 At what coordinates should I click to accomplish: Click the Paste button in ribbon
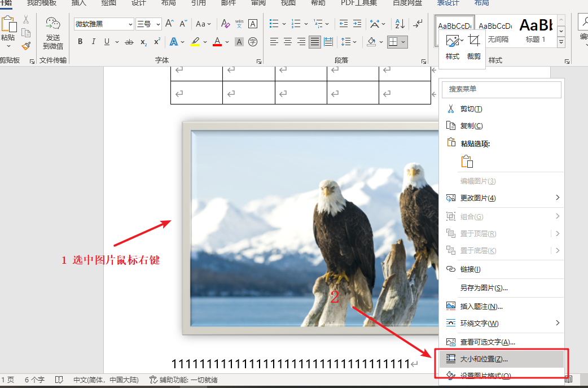pyautogui.click(x=8, y=32)
